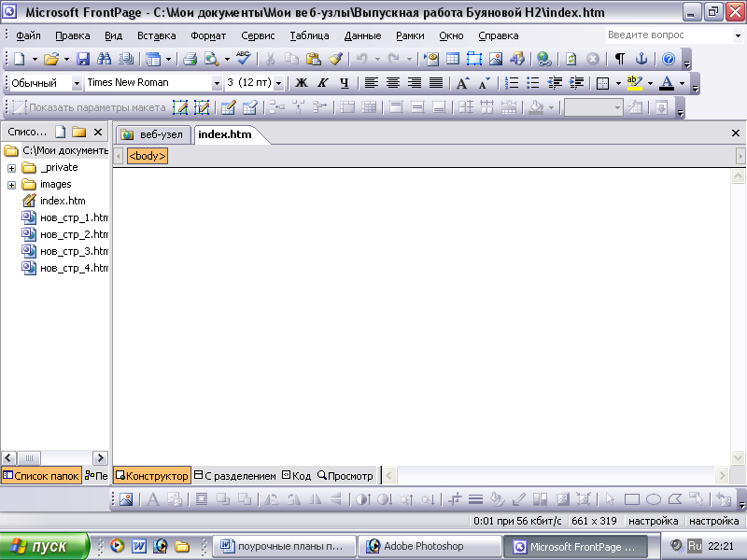Click the New page icon
The width and height of the screenshot is (747, 560).
20,59
